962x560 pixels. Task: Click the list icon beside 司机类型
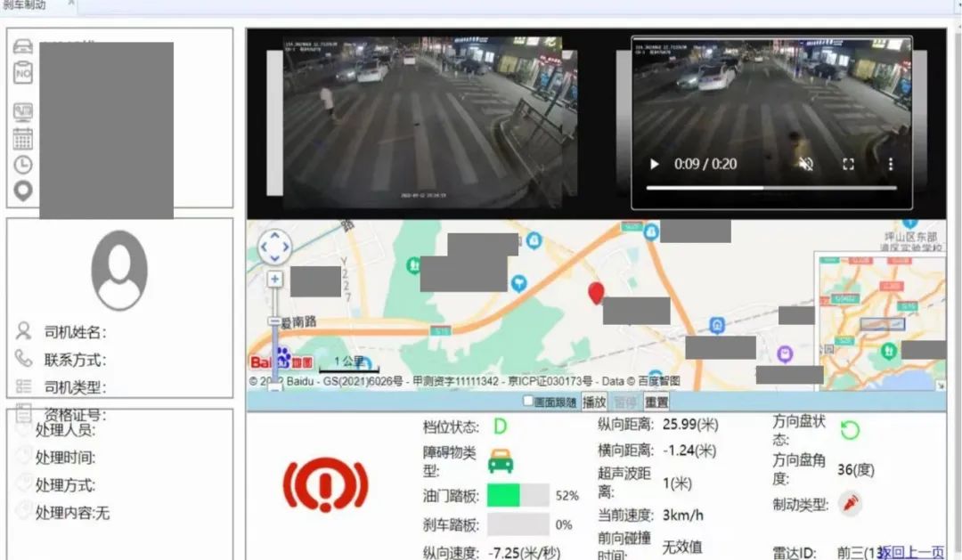tap(23, 386)
